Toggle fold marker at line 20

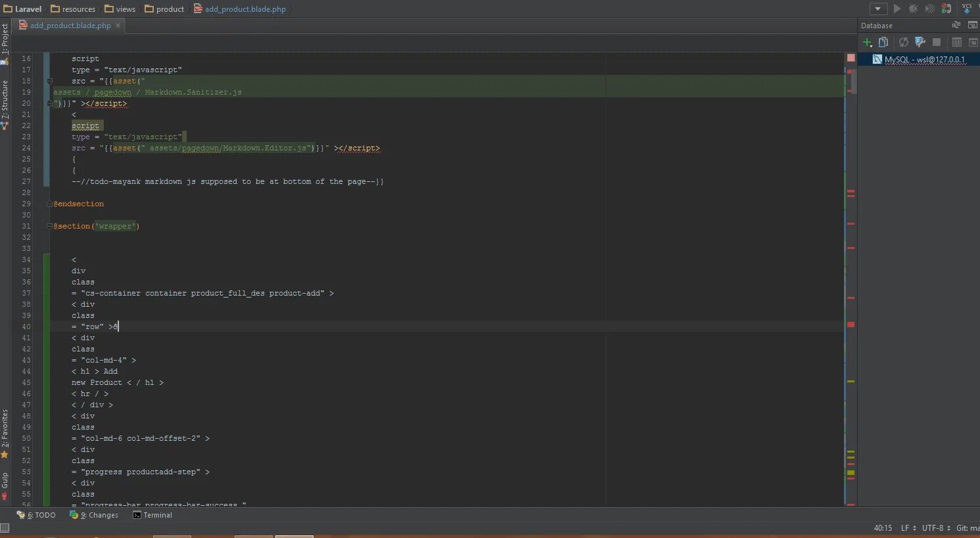(x=49, y=104)
